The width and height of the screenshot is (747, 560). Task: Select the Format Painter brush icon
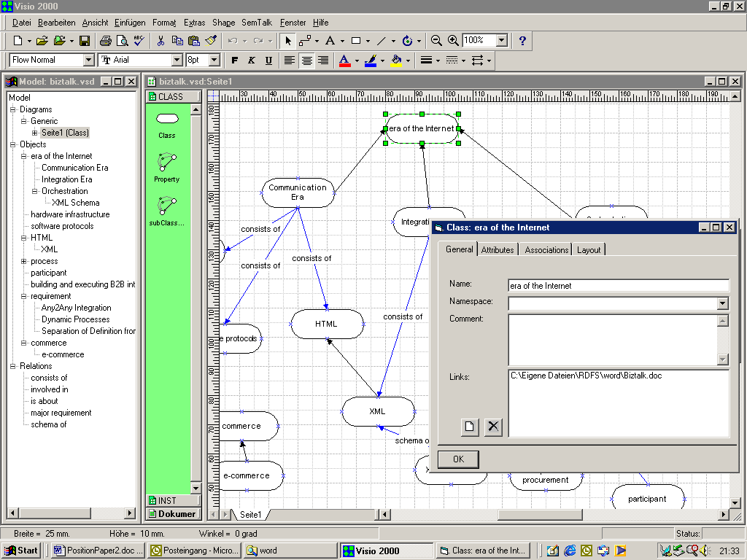(x=211, y=41)
